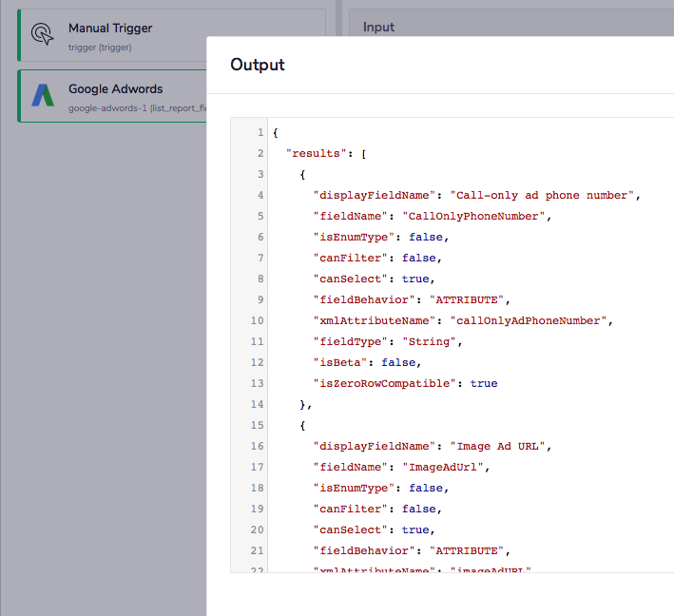Click line number 15 in the gutter
Screen dimensions: 674x616
[257, 425]
